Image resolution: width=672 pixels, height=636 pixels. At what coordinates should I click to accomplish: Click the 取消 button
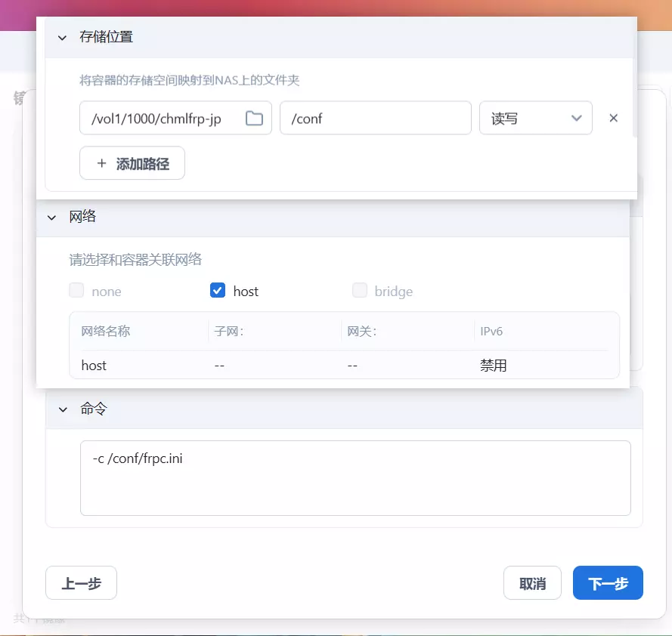[532, 583]
